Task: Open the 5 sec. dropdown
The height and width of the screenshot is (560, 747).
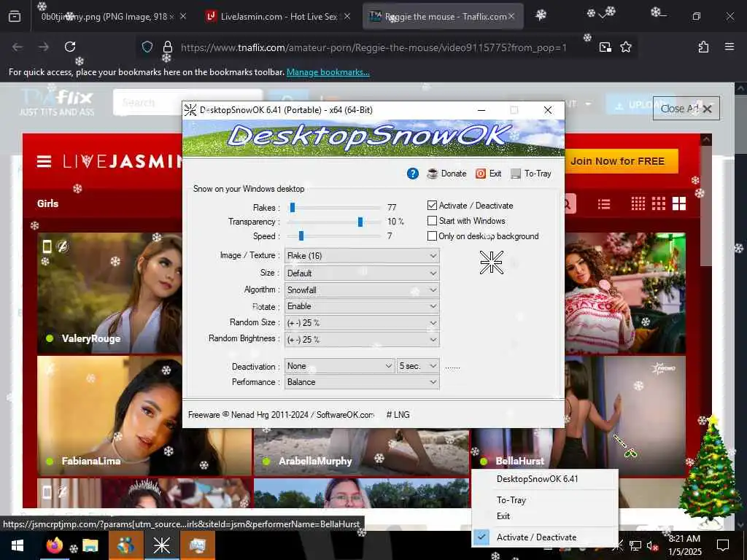Action: pos(418,366)
